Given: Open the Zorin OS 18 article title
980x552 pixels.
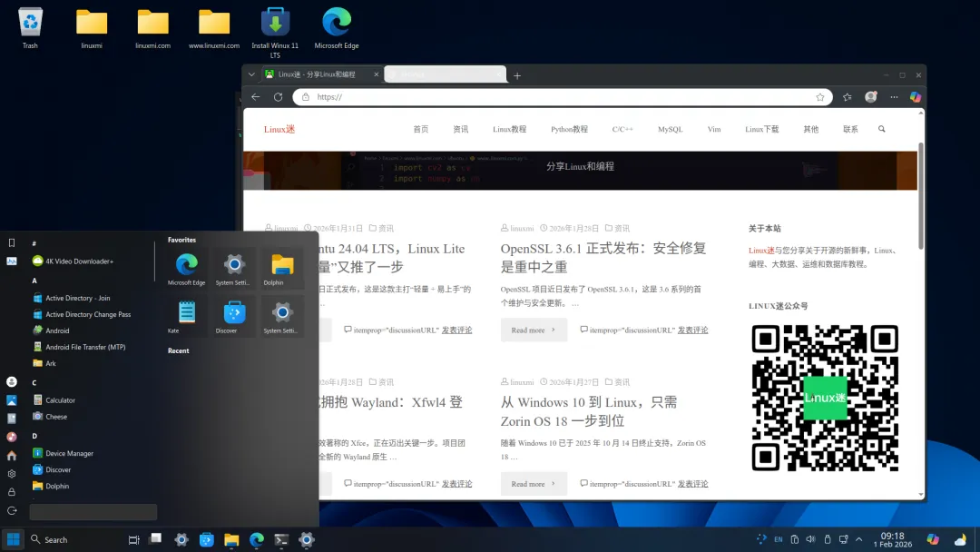Looking at the screenshot, I should coord(589,411).
